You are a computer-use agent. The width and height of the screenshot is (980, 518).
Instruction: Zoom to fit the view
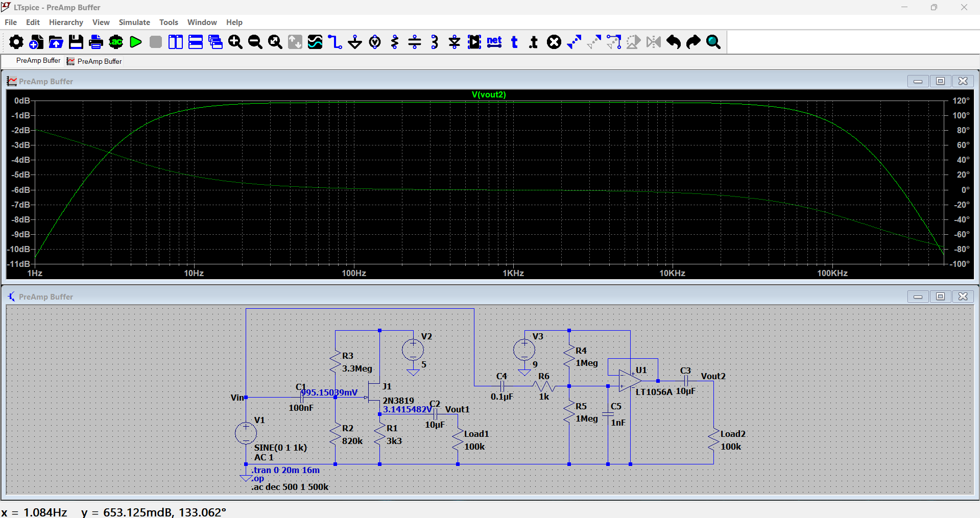click(x=275, y=42)
